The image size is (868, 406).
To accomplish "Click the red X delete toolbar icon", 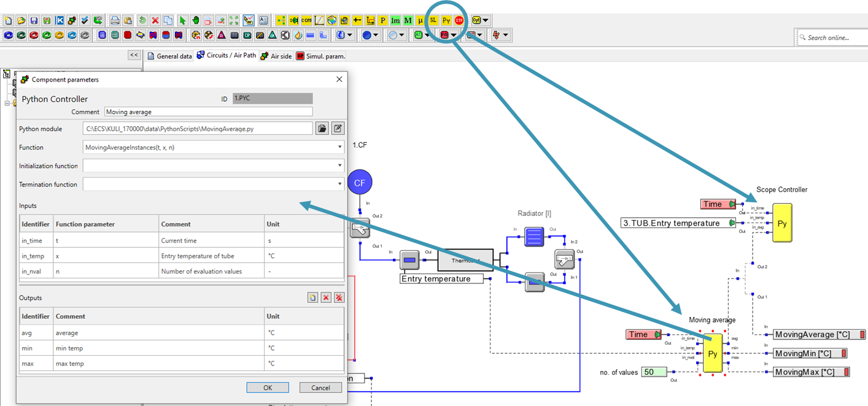I will (x=155, y=20).
